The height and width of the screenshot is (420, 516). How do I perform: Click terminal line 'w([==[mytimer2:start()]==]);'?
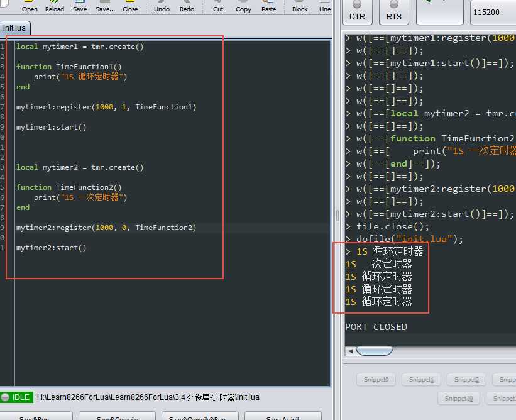click(435, 214)
